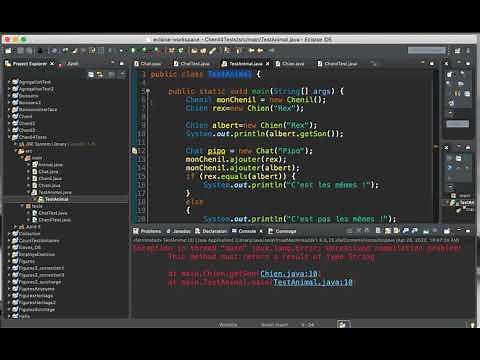Expand the JRE System Library node

pyautogui.click(x=15, y=144)
